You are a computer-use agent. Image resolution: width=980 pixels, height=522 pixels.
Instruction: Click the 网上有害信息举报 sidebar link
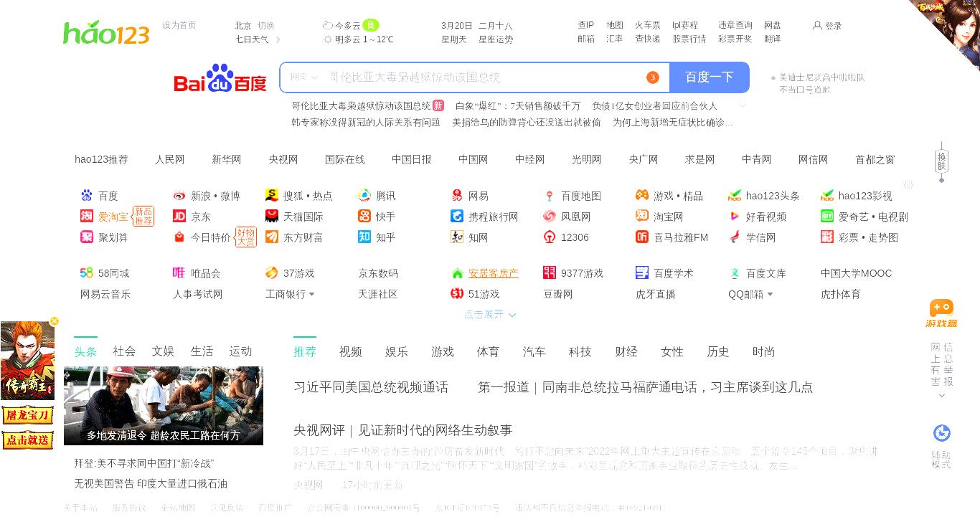942,364
